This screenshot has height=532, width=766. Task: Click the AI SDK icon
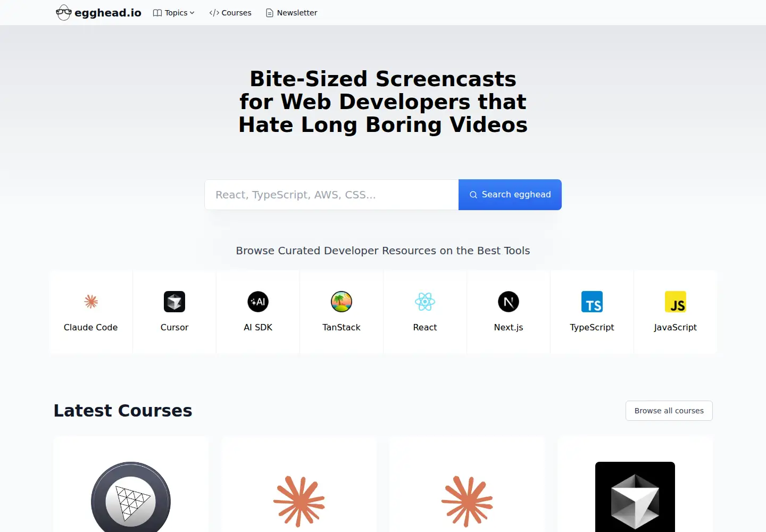[258, 302]
